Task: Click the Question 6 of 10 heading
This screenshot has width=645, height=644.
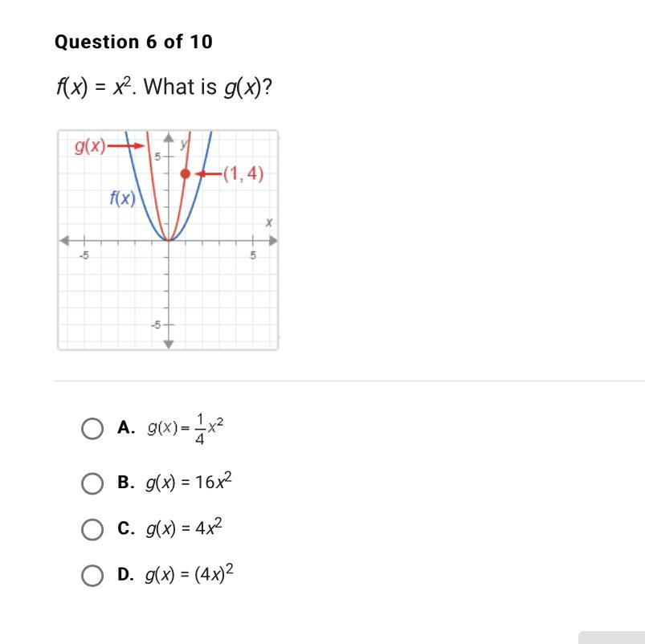Action: 133,42
